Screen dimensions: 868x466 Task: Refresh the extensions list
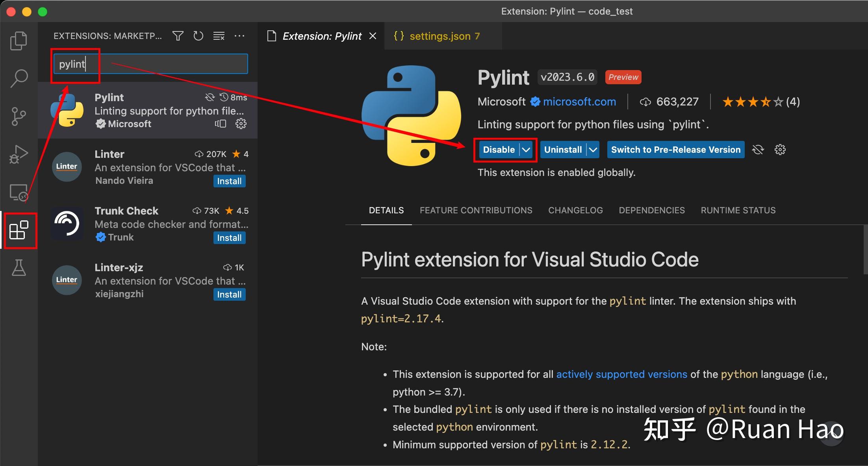[x=198, y=36]
